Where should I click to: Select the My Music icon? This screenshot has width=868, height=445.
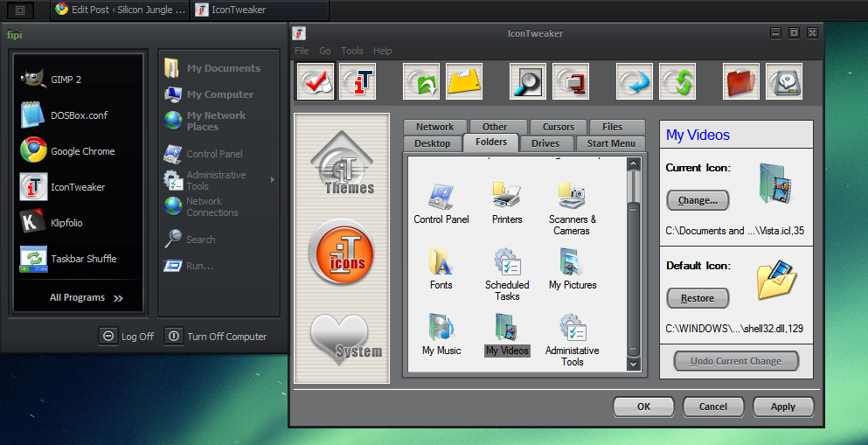(441, 335)
